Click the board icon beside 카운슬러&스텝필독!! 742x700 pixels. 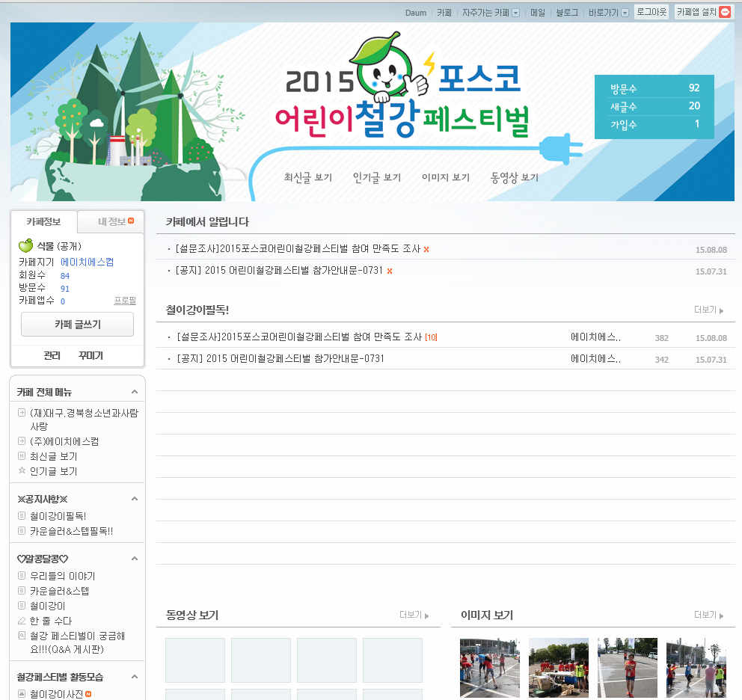(x=21, y=530)
